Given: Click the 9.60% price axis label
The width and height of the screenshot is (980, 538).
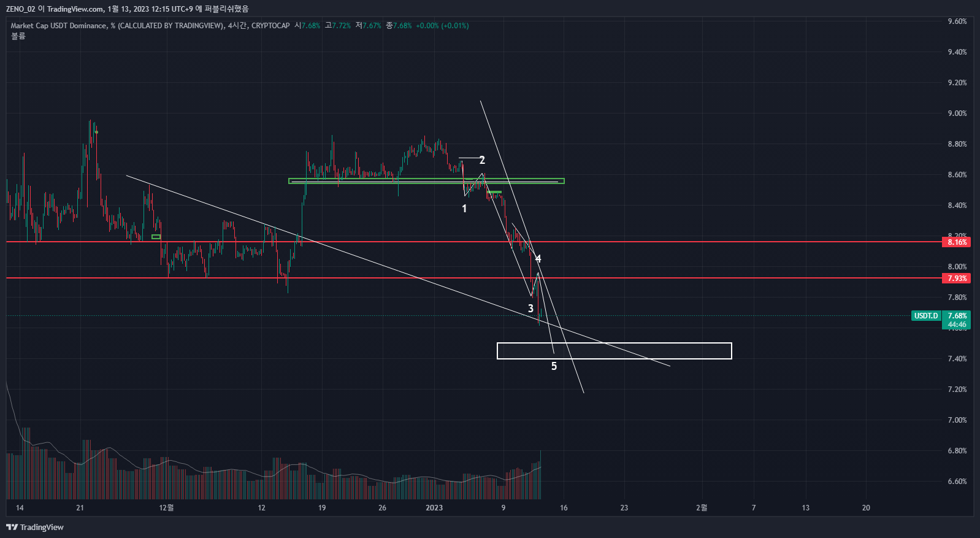Looking at the screenshot, I should point(957,21).
